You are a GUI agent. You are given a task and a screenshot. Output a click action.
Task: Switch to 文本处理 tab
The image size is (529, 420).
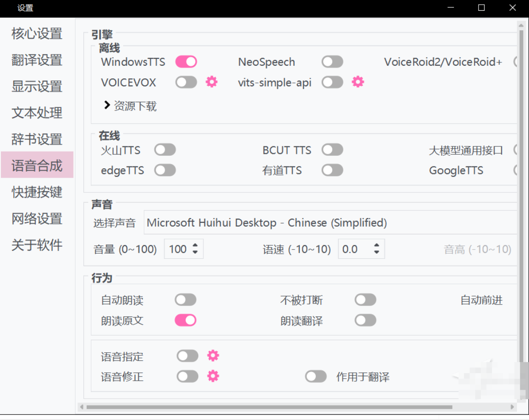[37, 113]
